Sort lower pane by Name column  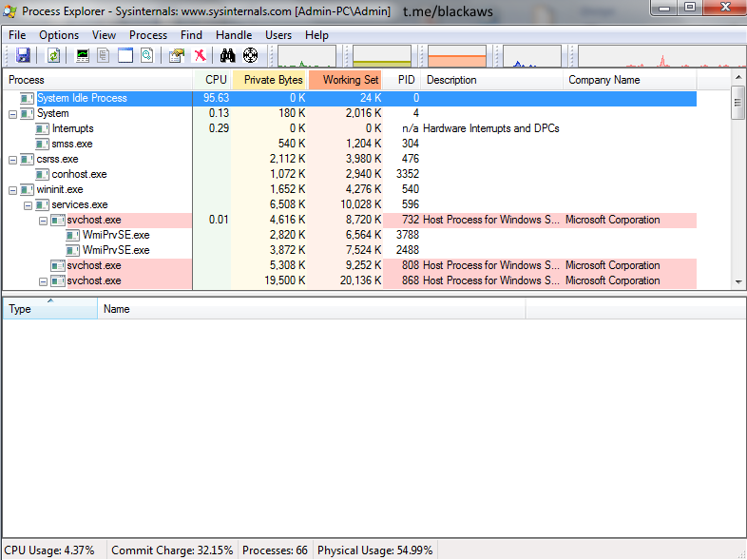312,309
